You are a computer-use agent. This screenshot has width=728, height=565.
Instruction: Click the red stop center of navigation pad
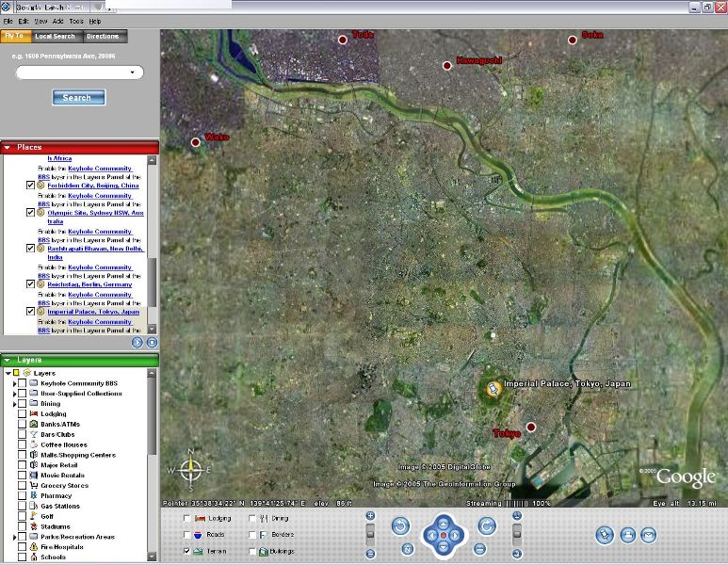[x=444, y=536]
